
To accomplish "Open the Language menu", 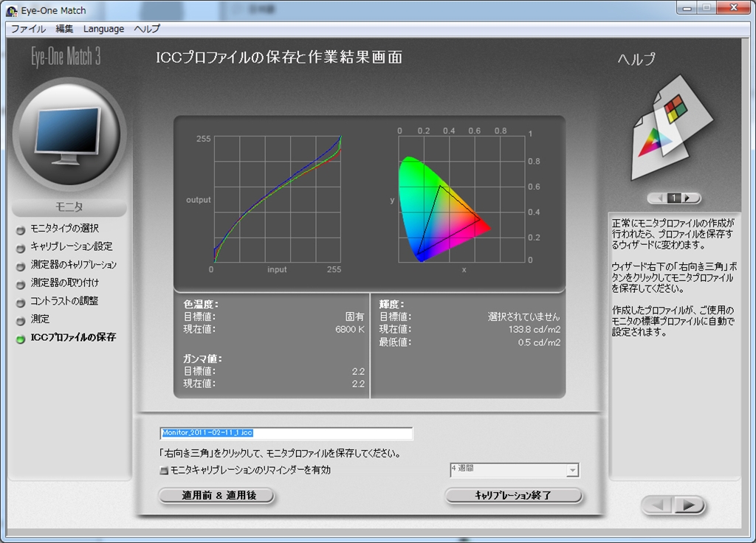I will (103, 29).
